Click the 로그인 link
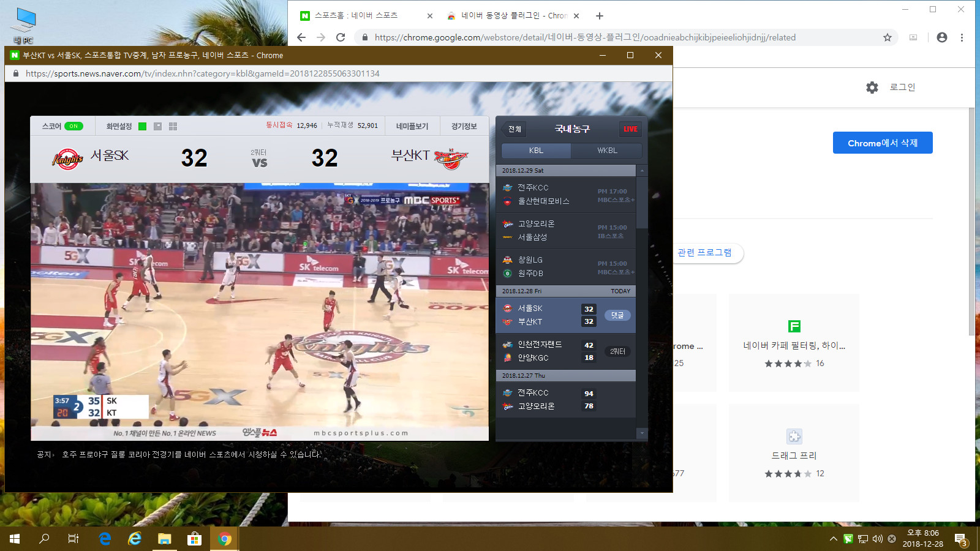Screen dimensions: 980x551 coord(902,88)
